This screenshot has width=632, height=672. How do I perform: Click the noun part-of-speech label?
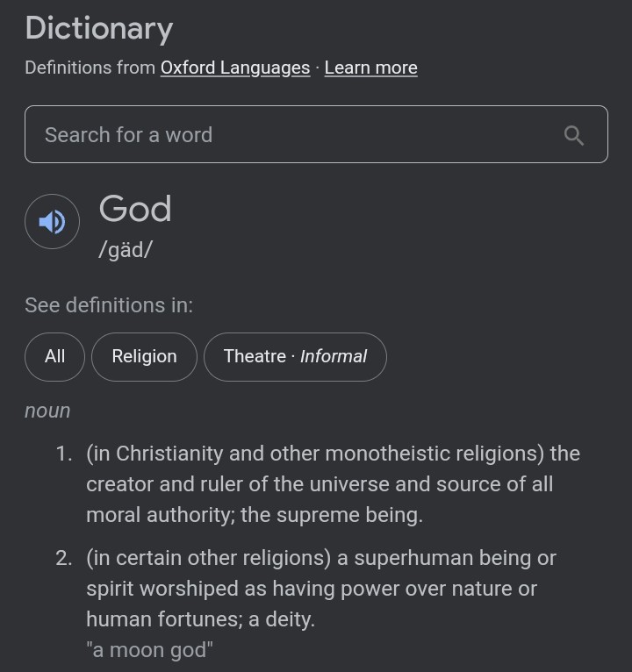[47, 411]
